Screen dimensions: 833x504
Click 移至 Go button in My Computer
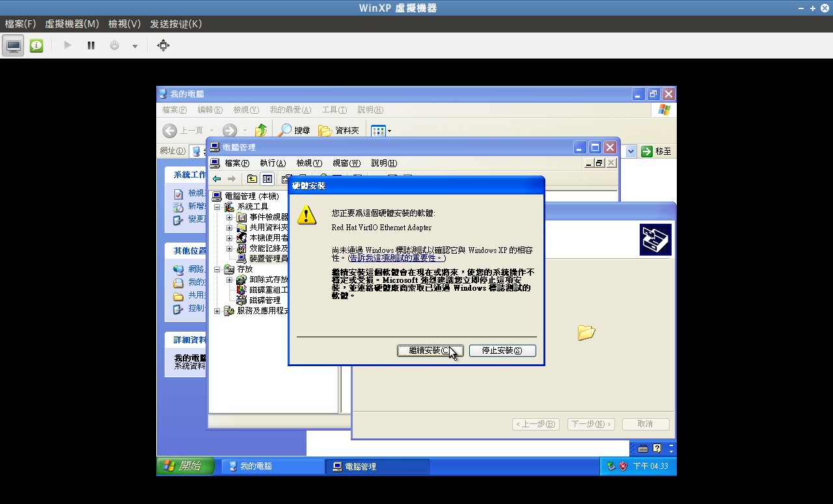[x=657, y=151]
